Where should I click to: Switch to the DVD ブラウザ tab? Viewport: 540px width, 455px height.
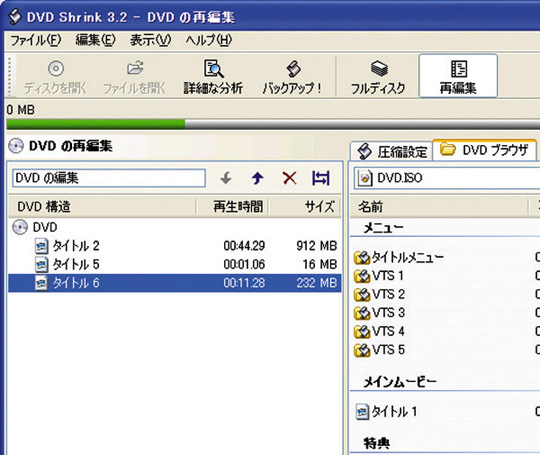[485, 150]
